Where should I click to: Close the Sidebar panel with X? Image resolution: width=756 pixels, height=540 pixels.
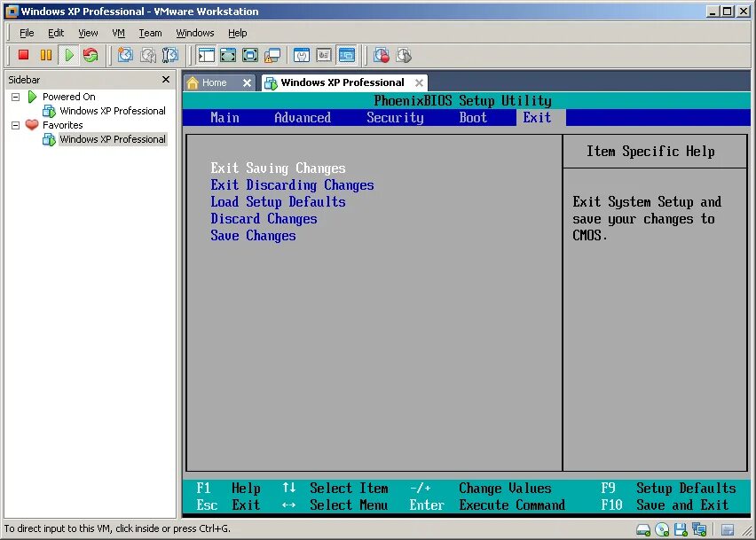click(x=166, y=80)
